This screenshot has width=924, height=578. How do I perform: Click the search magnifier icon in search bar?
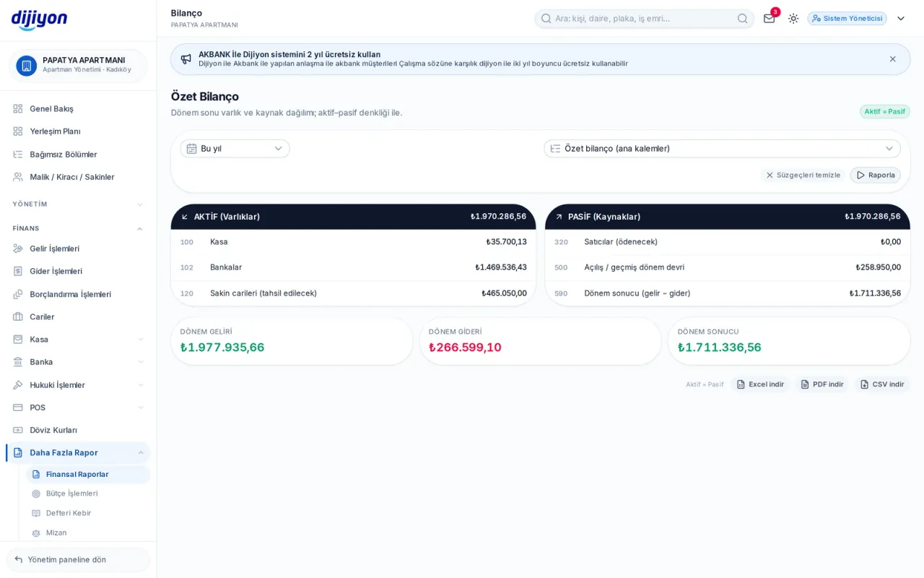click(742, 18)
